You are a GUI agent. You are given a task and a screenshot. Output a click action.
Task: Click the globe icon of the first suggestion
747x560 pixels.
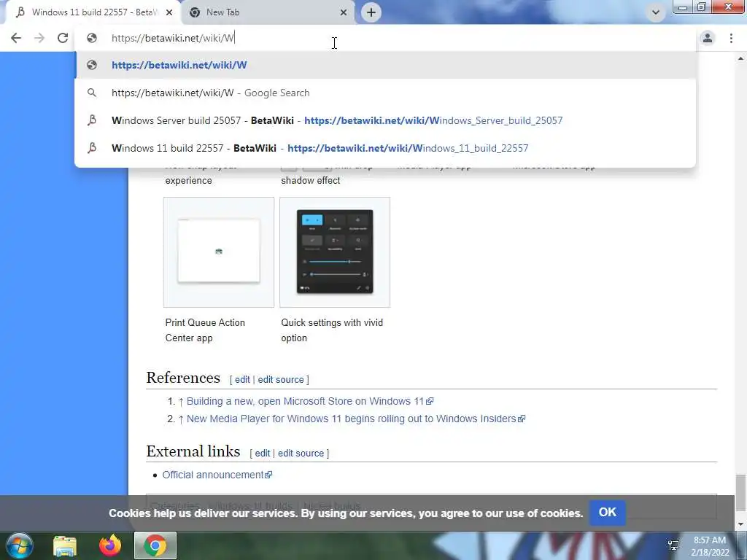click(92, 65)
